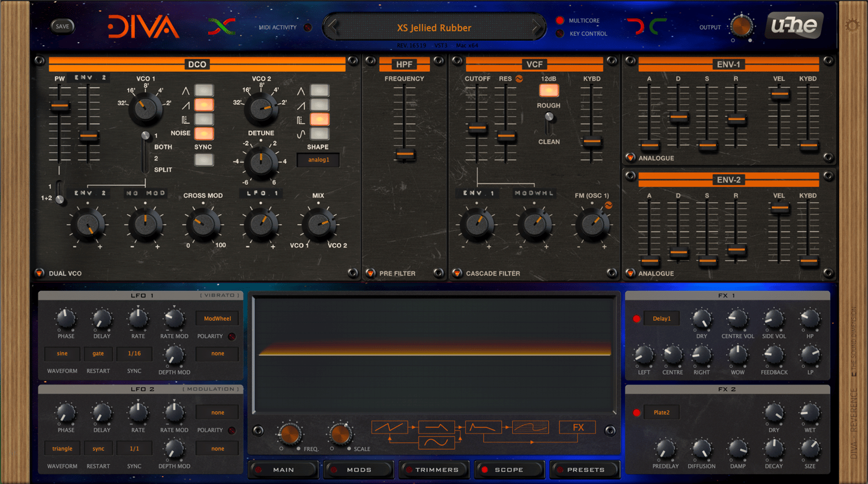Open DCO PW modulation source ENV 2 label
Viewport: 868px width, 484px height.
coord(89,78)
